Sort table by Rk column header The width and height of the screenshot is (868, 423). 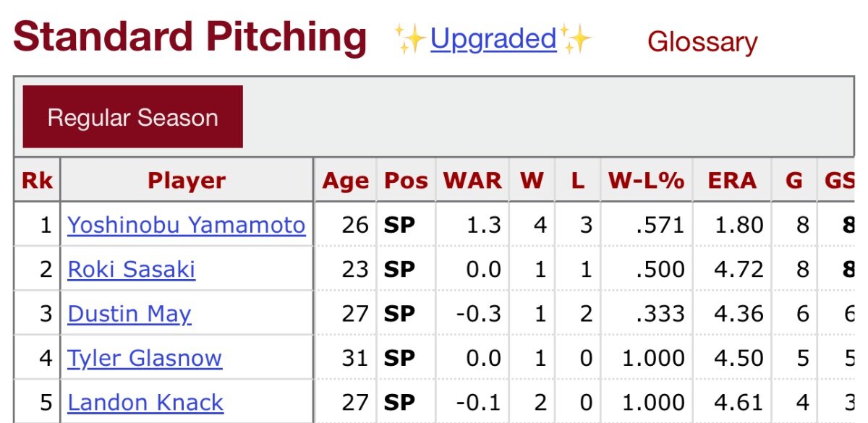pyautogui.click(x=37, y=180)
